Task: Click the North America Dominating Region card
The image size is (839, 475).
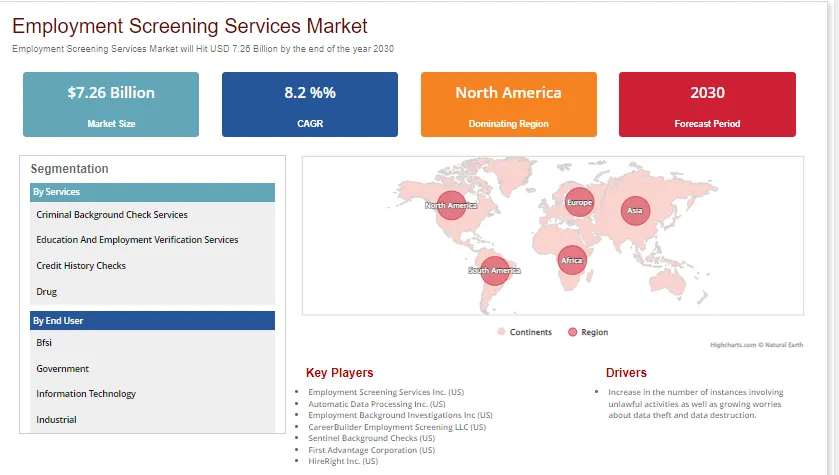Action: pyautogui.click(x=508, y=104)
